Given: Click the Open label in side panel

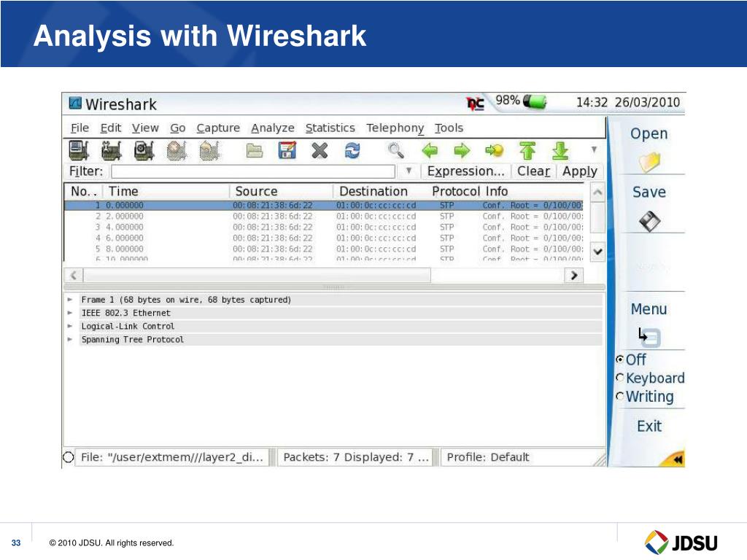Looking at the screenshot, I should (x=649, y=133).
